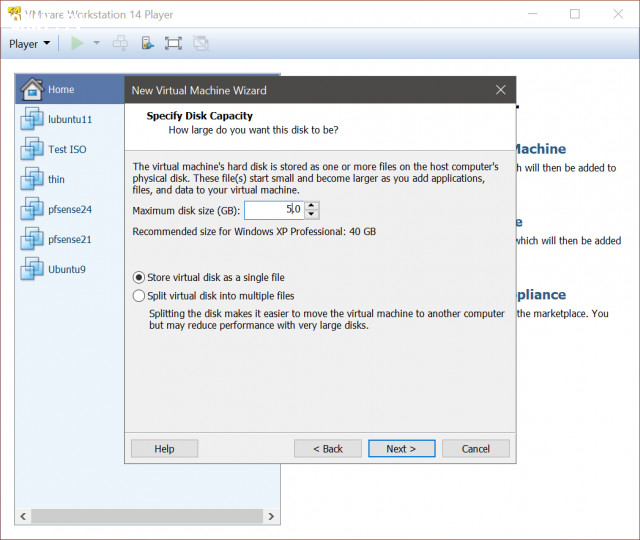Select Home in the library list
Screen dimensions: 640x540
(x=69, y=89)
